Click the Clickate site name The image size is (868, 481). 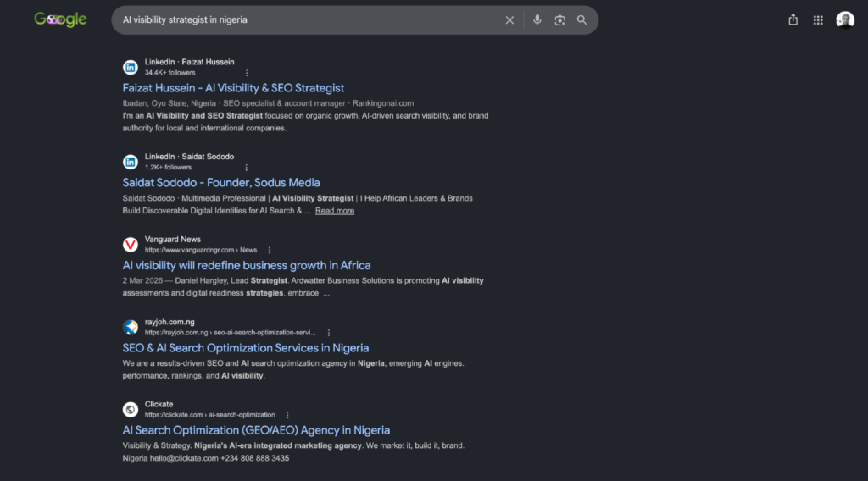pos(159,404)
